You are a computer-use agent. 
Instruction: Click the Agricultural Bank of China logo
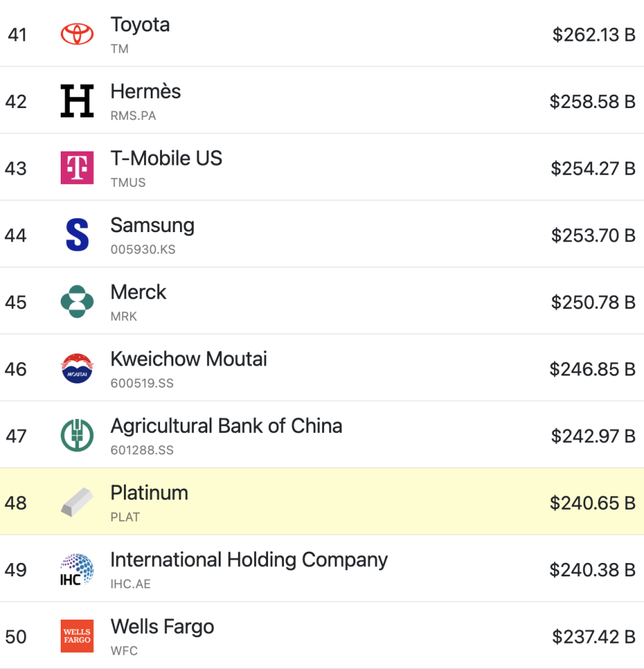[x=77, y=435]
